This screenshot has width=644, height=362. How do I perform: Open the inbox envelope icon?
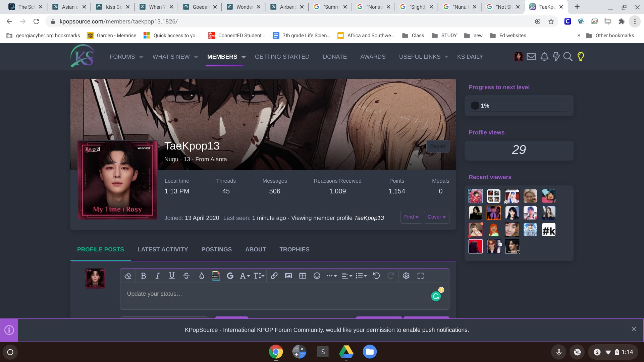(531, 57)
